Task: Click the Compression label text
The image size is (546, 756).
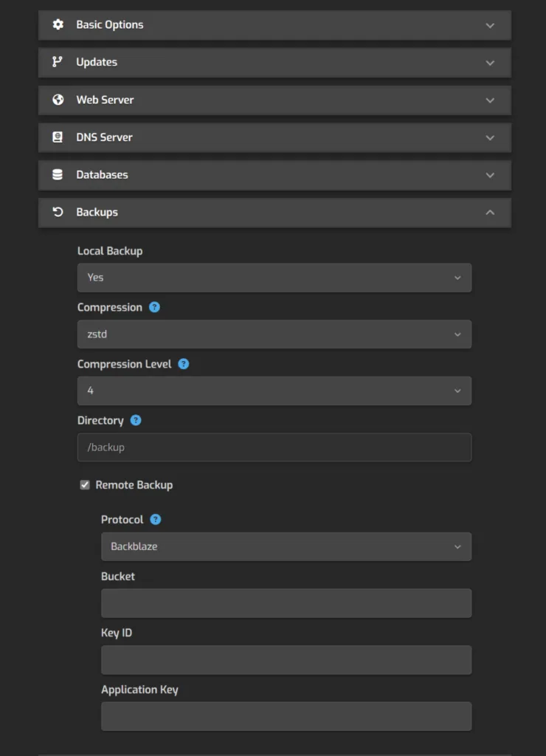Action: 110,308
